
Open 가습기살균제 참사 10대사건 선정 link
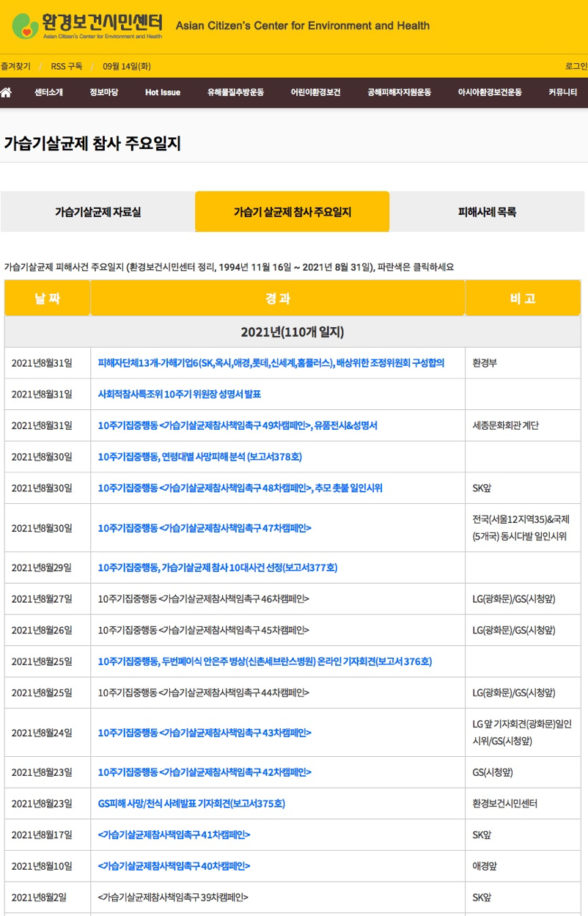pyautogui.click(x=218, y=568)
